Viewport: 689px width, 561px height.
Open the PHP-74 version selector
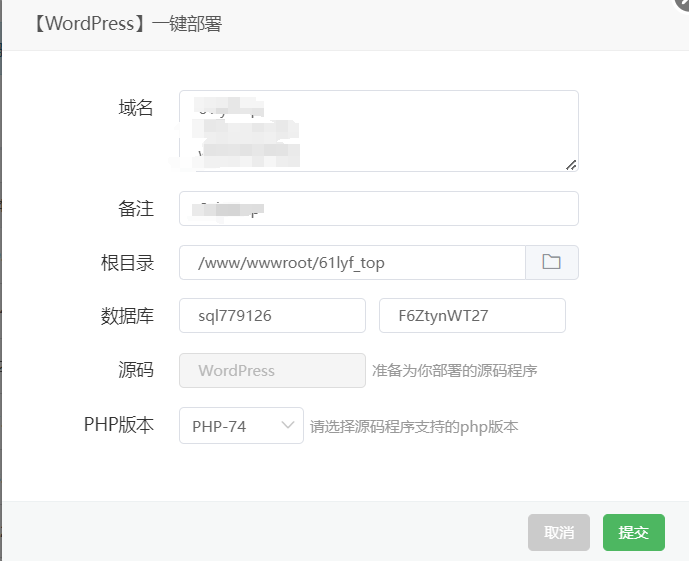pyautogui.click(x=240, y=425)
